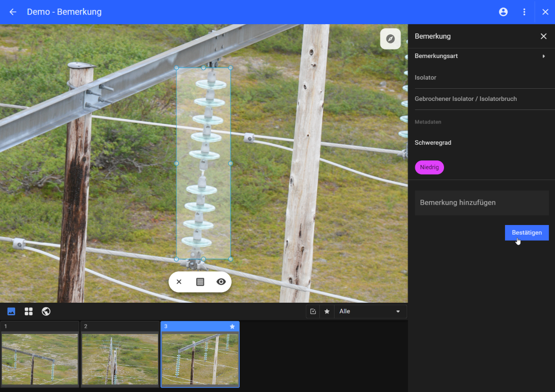
Task: Discard the annotation with the X button
Action: tap(179, 282)
